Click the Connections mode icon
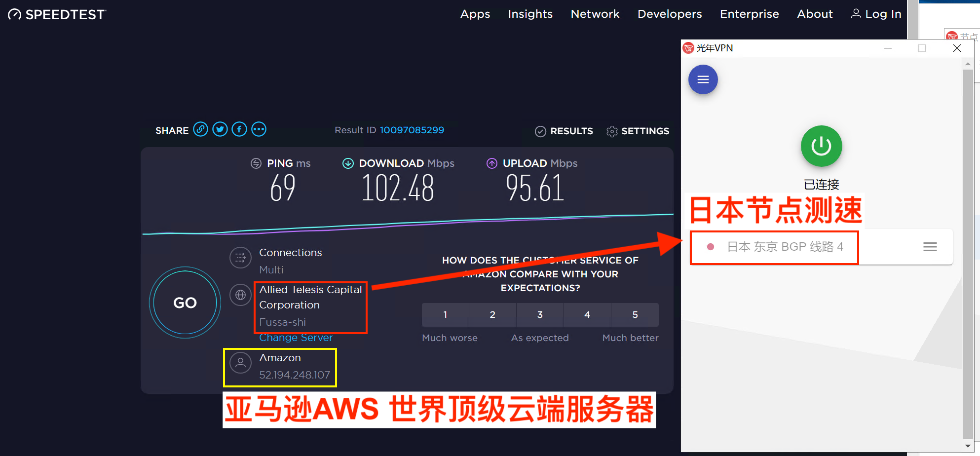 pos(241,258)
